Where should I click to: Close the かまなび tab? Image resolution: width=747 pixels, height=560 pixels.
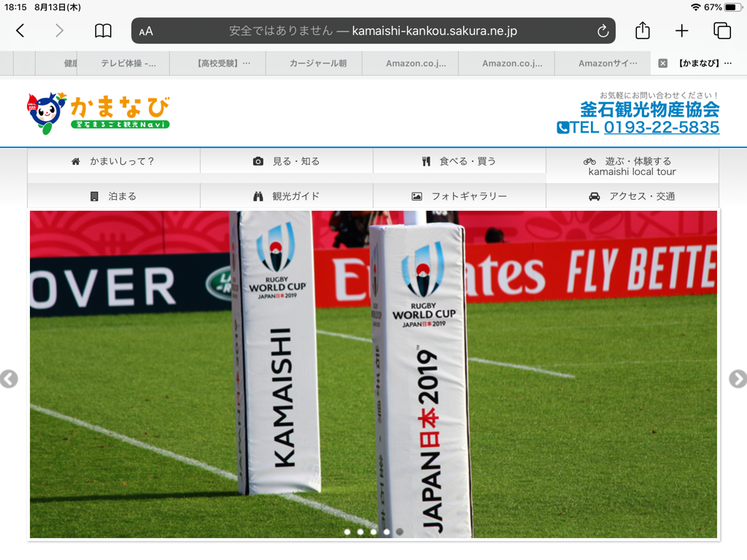(662, 63)
